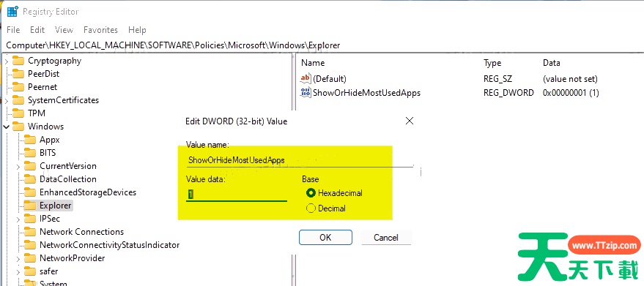Expand the IPSec key
The image size is (644, 286).
click(18, 219)
